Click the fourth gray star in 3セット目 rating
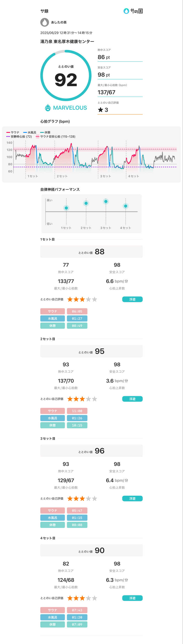 (x=88, y=498)
